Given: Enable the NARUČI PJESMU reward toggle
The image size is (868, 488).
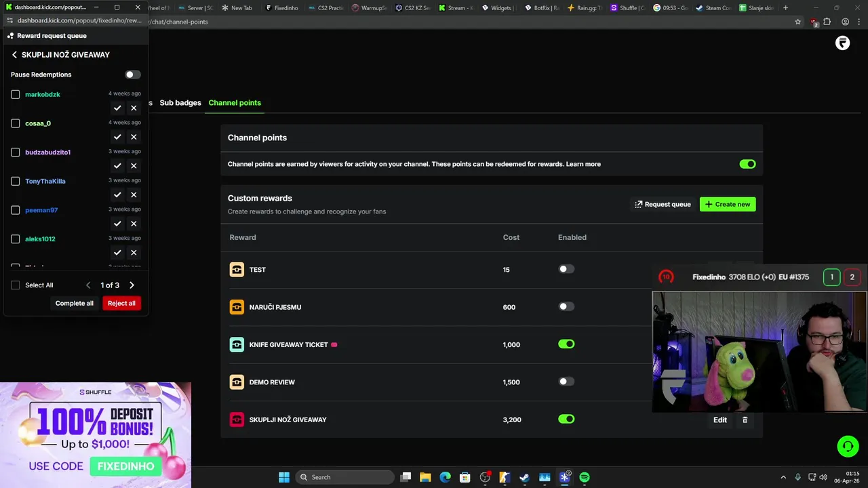Looking at the screenshot, I should [x=566, y=306].
